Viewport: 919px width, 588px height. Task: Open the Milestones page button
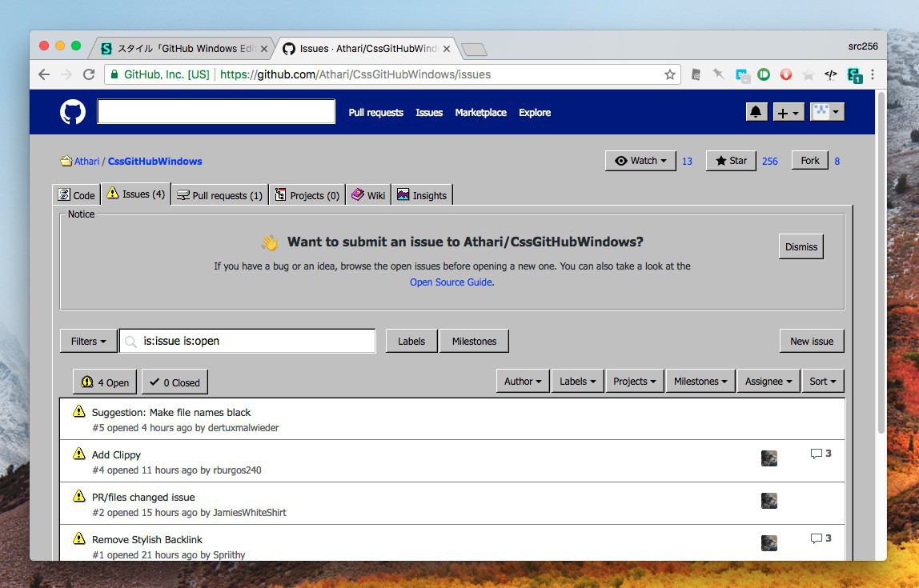tap(474, 341)
